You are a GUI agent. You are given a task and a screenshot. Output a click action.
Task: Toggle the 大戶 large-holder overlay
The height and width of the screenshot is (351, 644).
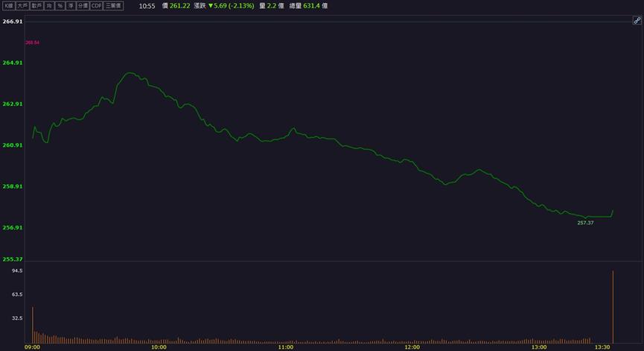[22, 6]
